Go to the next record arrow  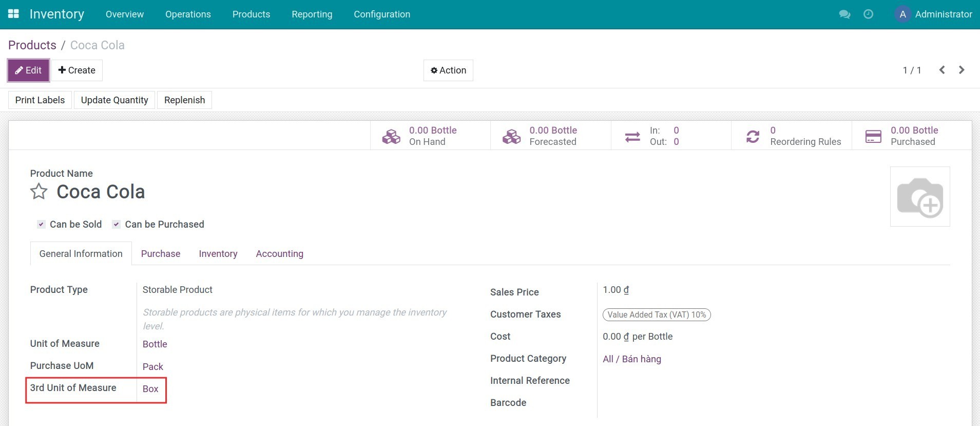click(x=962, y=70)
